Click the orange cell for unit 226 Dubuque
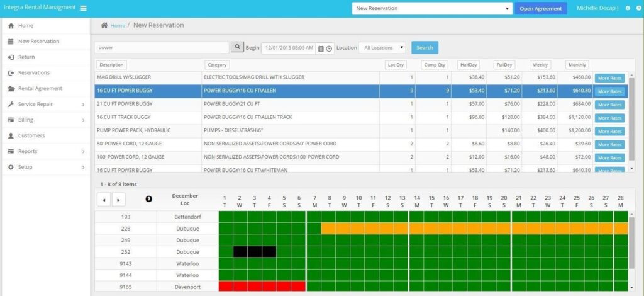The image size is (644, 296). point(474,228)
